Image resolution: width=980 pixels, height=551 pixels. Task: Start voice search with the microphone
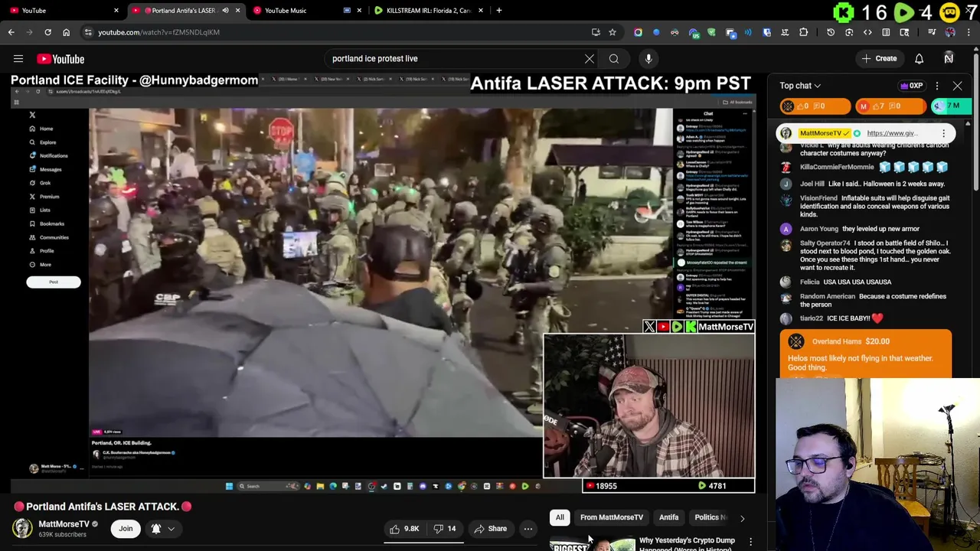pyautogui.click(x=648, y=59)
